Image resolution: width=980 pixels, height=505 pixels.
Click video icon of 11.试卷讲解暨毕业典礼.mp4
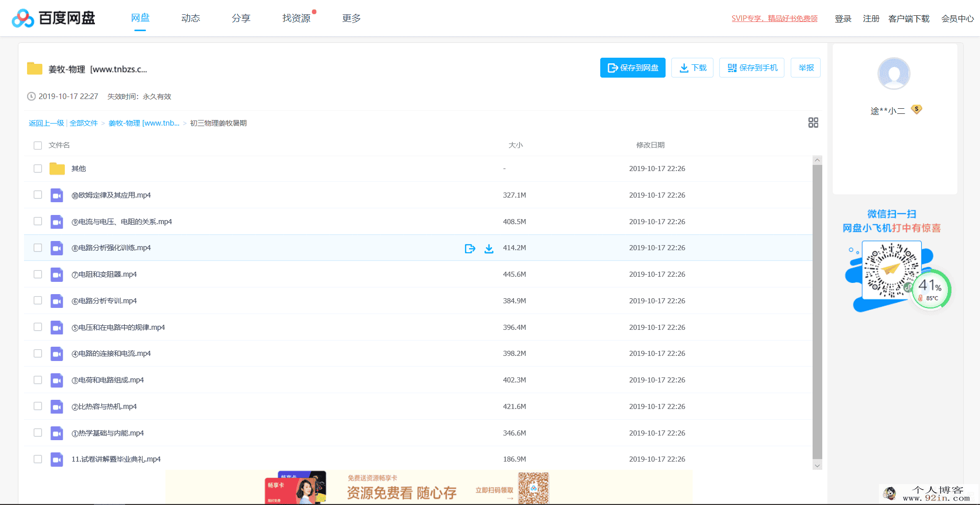pos(57,459)
